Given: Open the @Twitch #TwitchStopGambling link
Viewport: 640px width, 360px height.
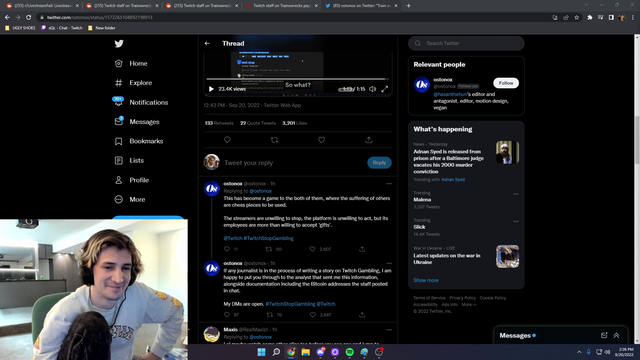Looking at the screenshot, I should [x=258, y=238].
